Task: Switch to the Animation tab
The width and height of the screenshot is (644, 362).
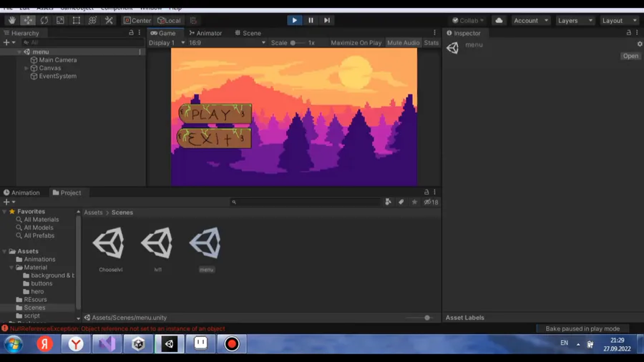Action: pyautogui.click(x=21, y=192)
